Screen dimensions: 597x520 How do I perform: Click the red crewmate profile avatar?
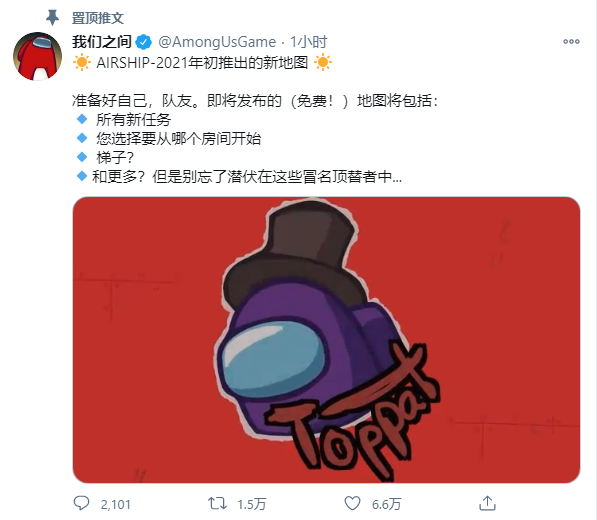click(x=37, y=56)
